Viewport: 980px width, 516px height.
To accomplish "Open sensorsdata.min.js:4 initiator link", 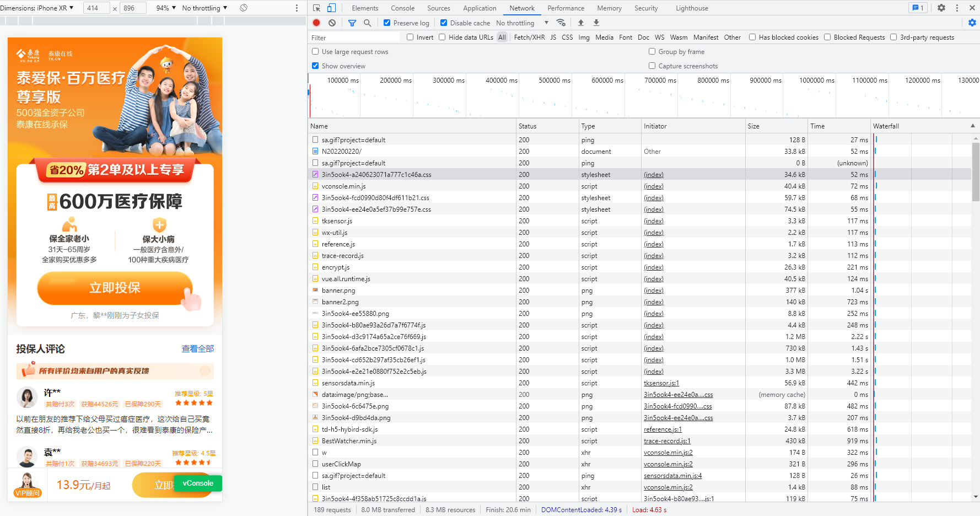I will pyautogui.click(x=672, y=475).
